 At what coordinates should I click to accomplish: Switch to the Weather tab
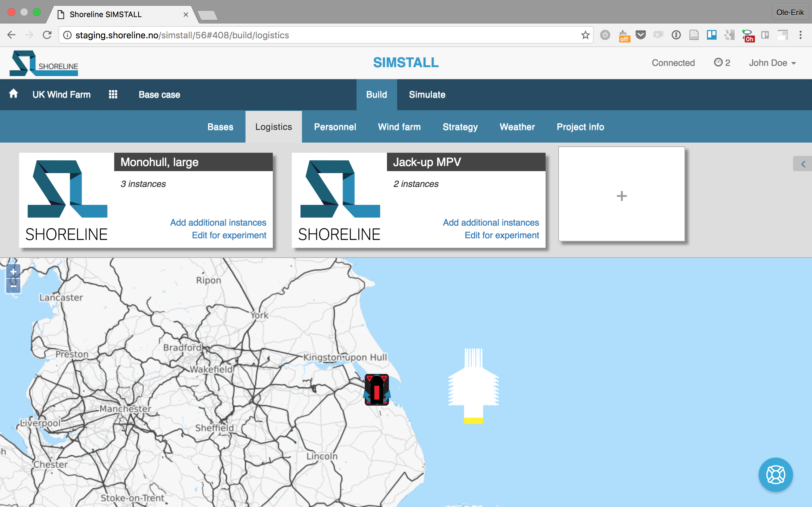[x=517, y=127]
